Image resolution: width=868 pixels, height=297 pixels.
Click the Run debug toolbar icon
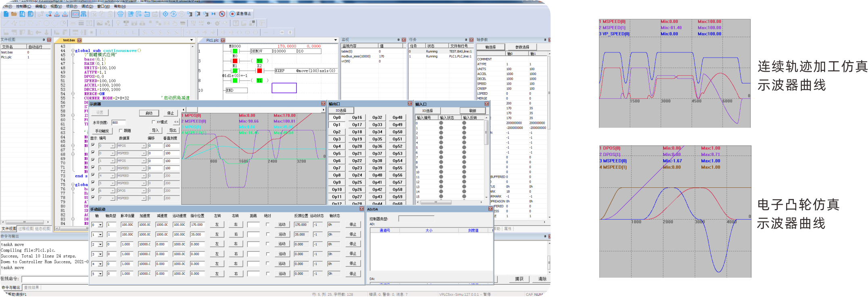173,14
